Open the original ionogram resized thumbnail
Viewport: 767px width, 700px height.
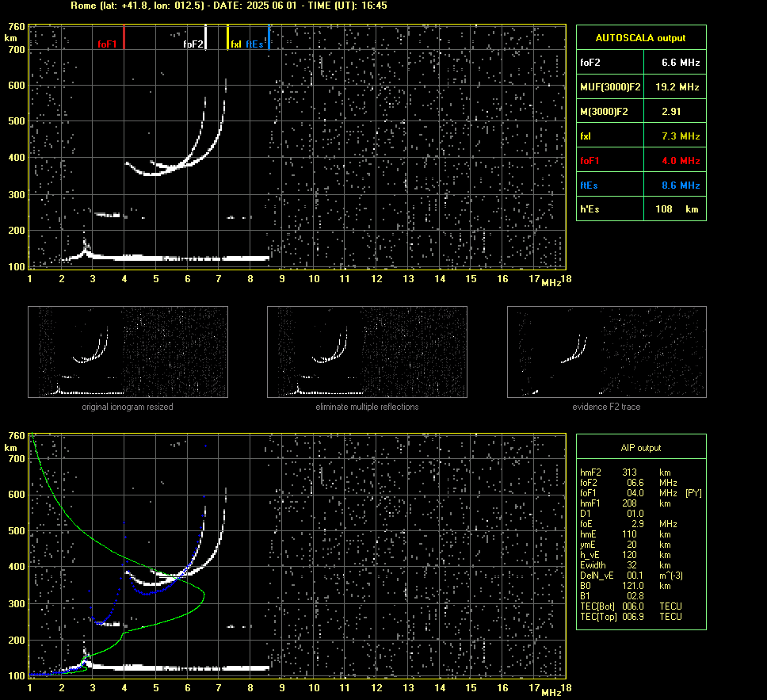pos(128,352)
